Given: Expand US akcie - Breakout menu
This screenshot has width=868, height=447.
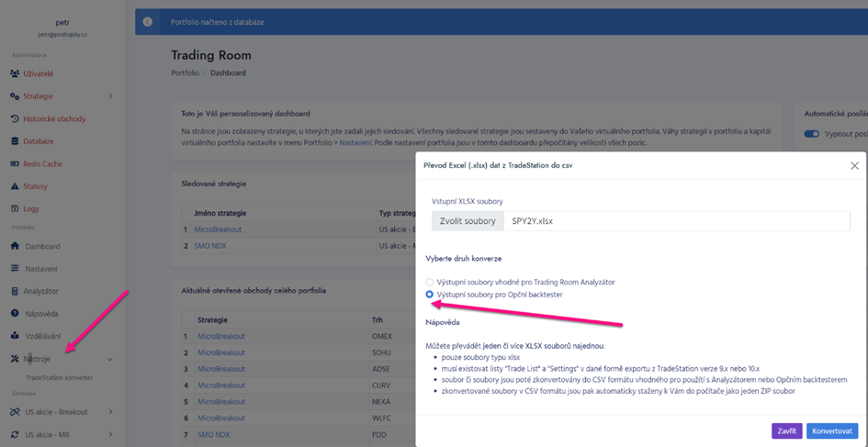Looking at the screenshot, I should [x=110, y=412].
